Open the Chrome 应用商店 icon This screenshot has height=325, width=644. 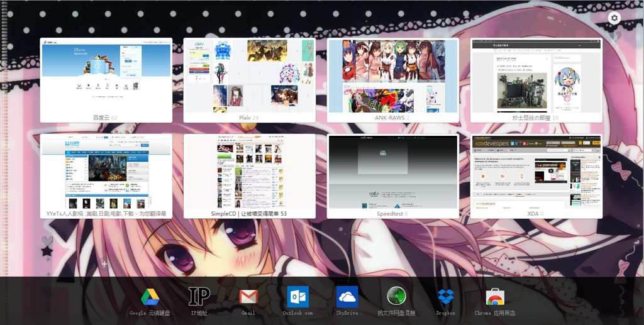point(495,297)
